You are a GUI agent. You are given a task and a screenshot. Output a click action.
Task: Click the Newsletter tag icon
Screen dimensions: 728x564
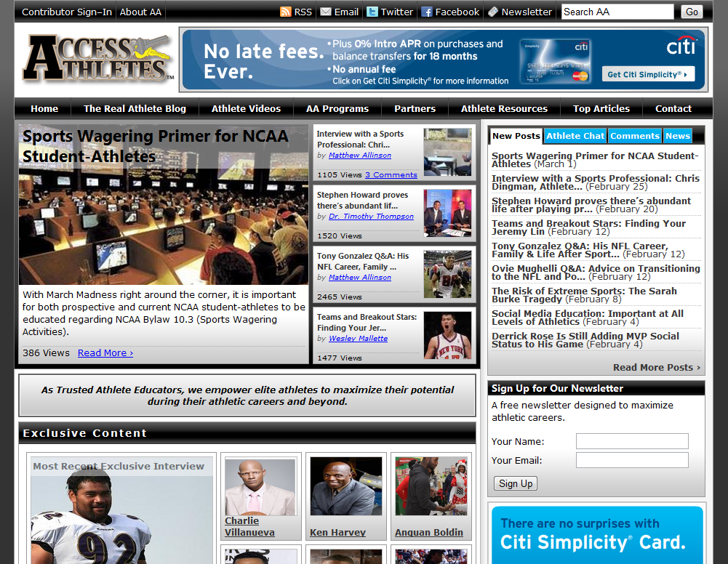tap(493, 12)
